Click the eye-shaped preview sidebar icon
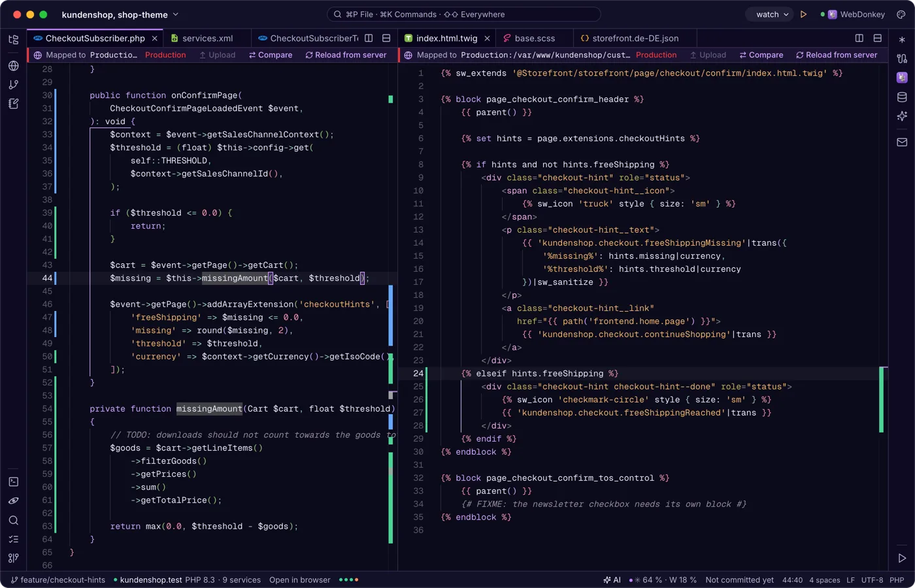Viewport: 915px width, 588px height. [x=14, y=501]
